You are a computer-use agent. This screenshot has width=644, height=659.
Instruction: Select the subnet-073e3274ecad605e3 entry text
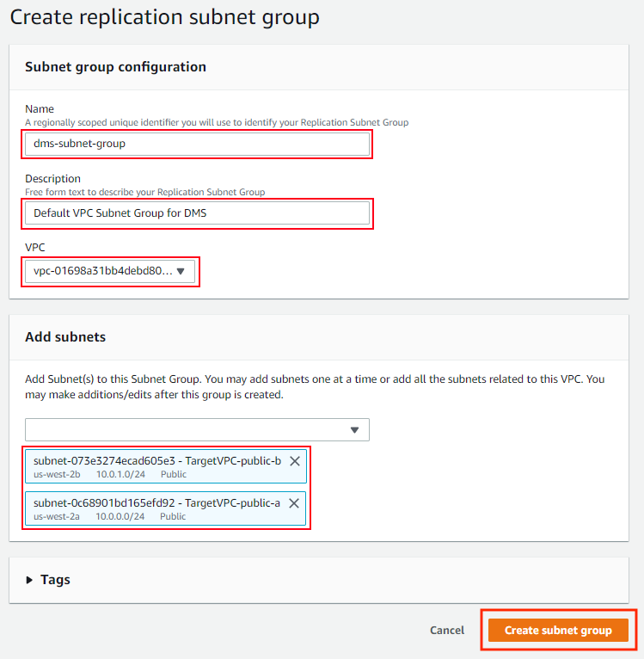(x=157, y=461)
